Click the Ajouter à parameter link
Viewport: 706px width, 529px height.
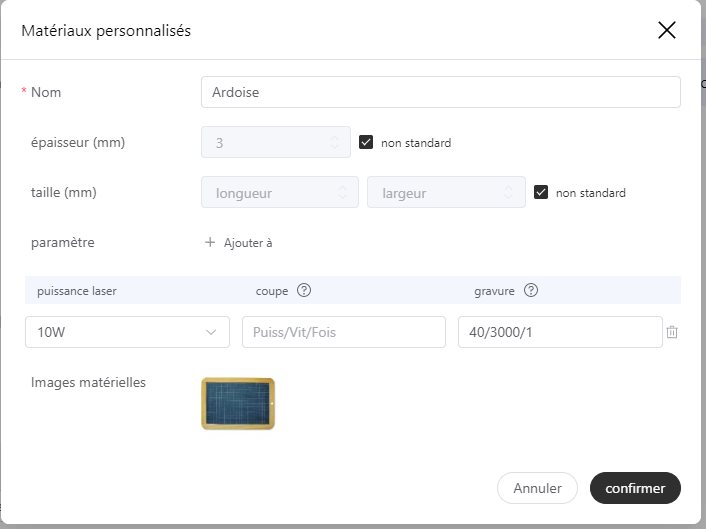point(248,243)
